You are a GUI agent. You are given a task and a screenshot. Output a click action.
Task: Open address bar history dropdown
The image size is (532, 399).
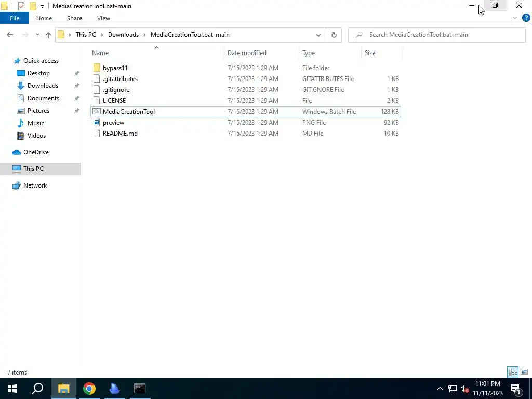[x=318, y=35]
